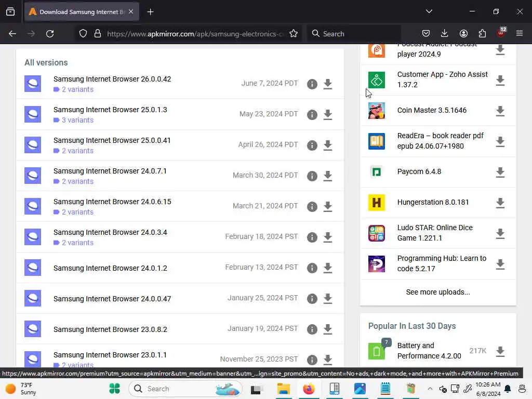
Task: Download Samsung Internet Browser 24.0.7.1 via arrow icon
Action: click(327, 176)
